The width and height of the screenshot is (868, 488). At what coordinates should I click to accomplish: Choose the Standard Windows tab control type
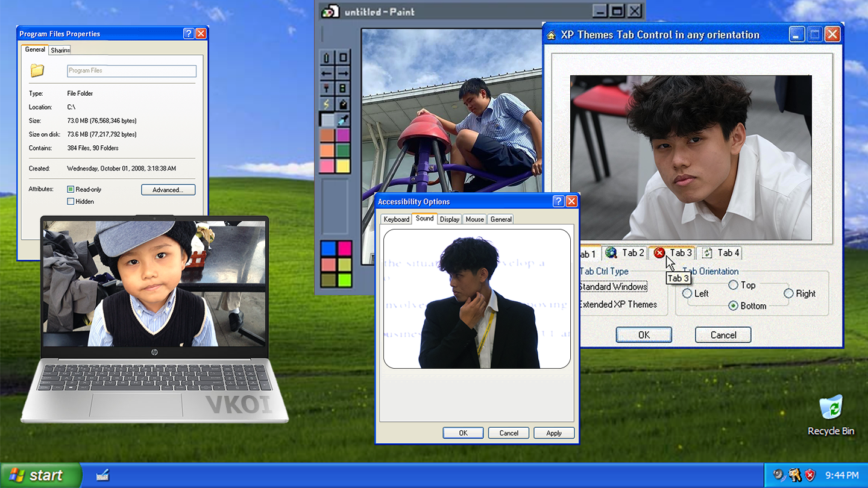click(613, 287)
